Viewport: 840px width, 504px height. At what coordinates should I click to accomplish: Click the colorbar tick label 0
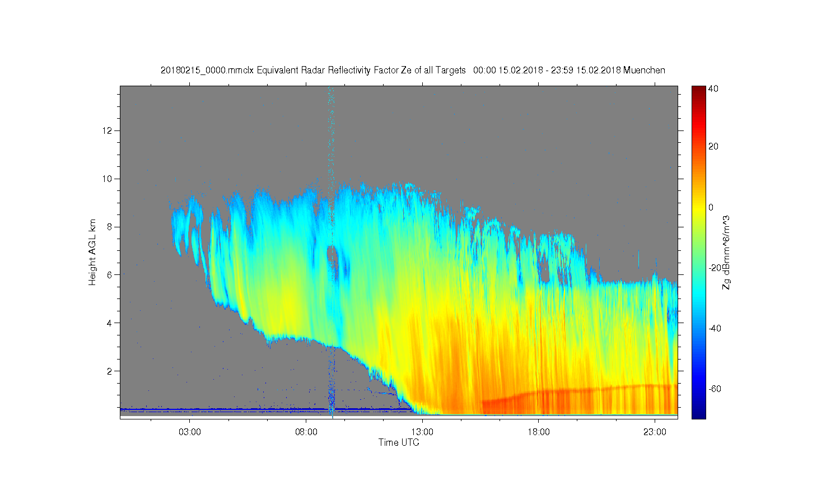point(711,207)
